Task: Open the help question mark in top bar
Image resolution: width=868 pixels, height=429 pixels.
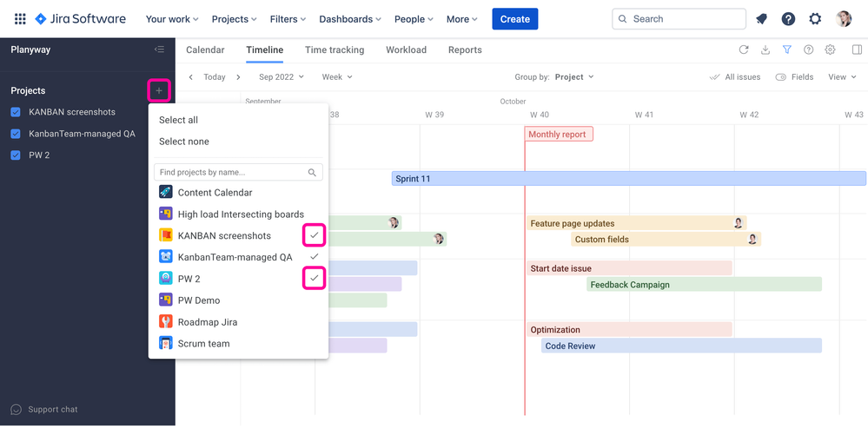Action: tap(788, 19)
